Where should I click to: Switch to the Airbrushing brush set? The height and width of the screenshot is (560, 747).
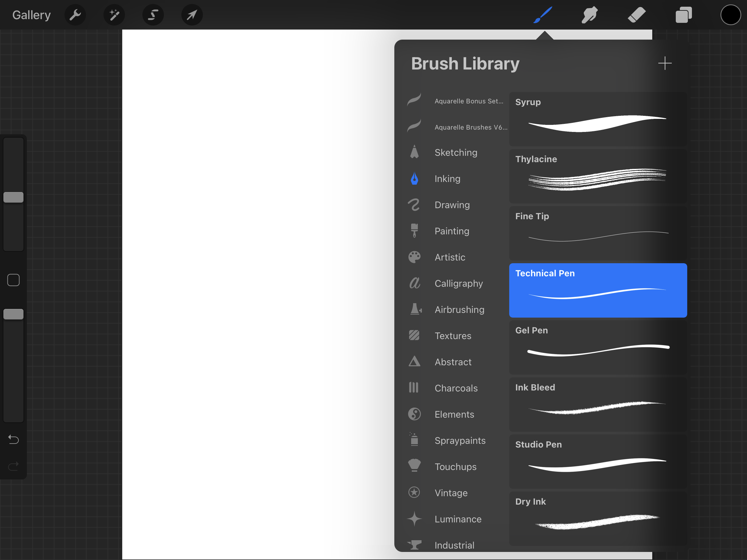tap(459, 310)
